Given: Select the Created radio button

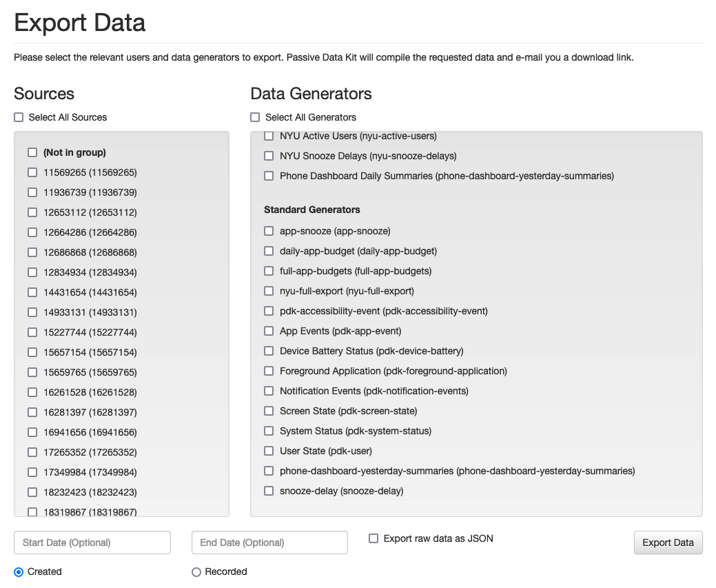Looking at the screenshot, I should click(x=19, y=571).
